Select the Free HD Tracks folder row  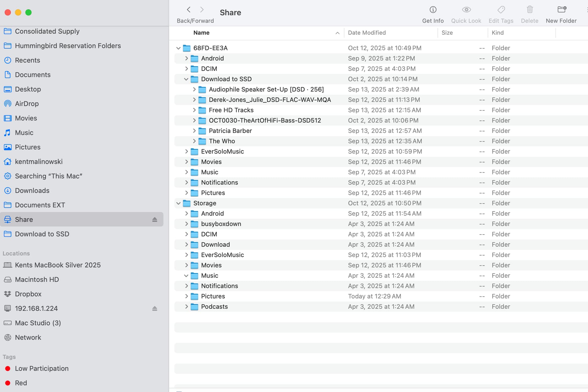click(x=231, y=110)
